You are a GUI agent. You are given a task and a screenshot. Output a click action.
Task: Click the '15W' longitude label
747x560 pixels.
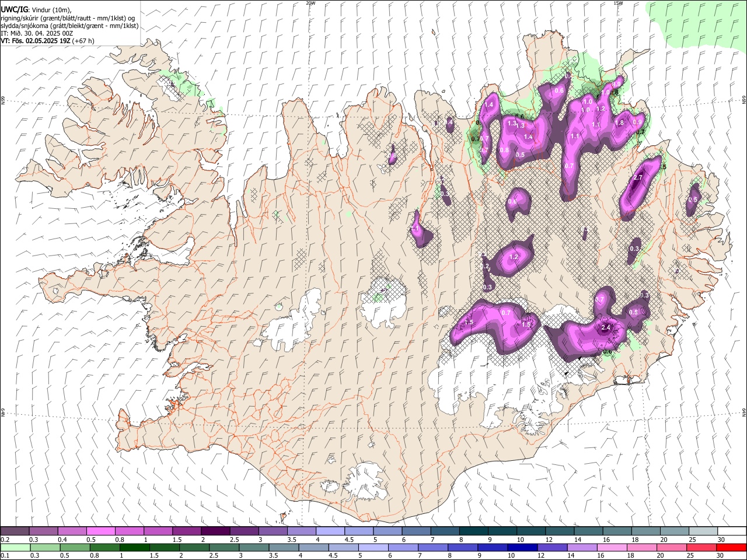618,3
